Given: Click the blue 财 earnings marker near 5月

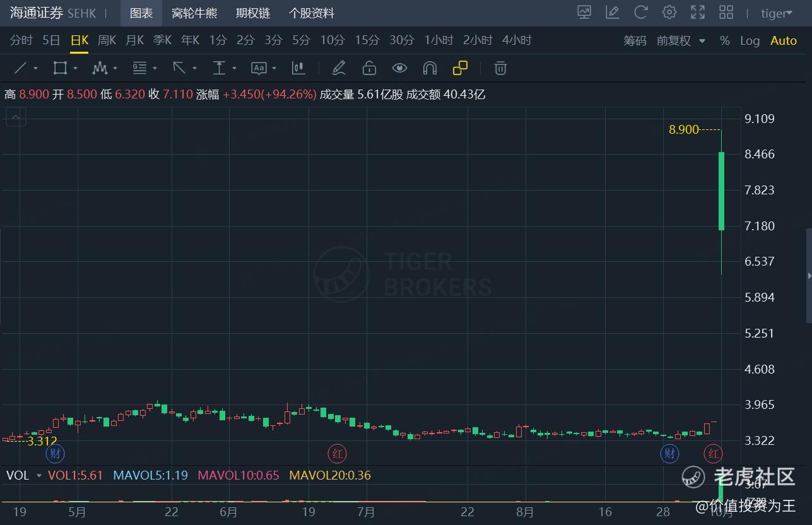Looking at the screenshot, I should [56, 453].
